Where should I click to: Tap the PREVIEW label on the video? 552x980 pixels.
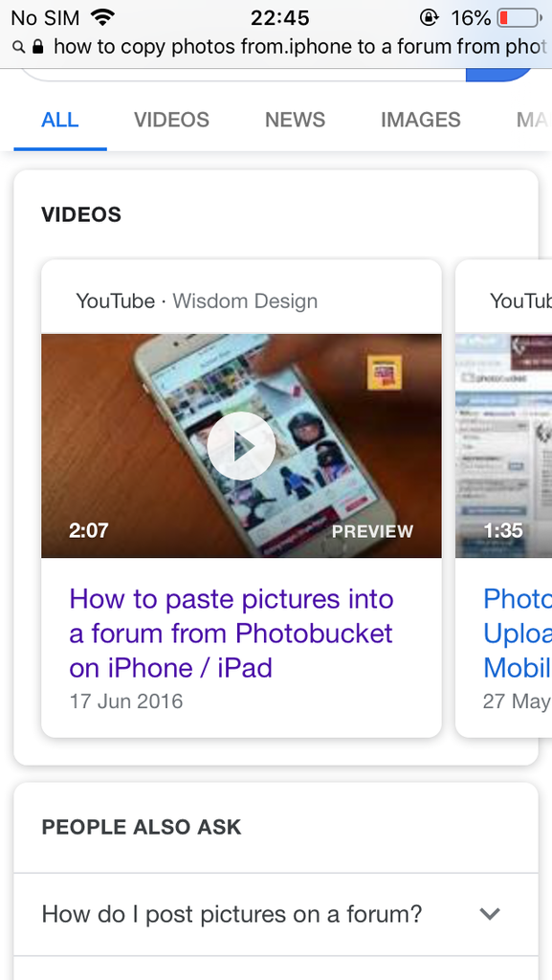tap(372, 531)
